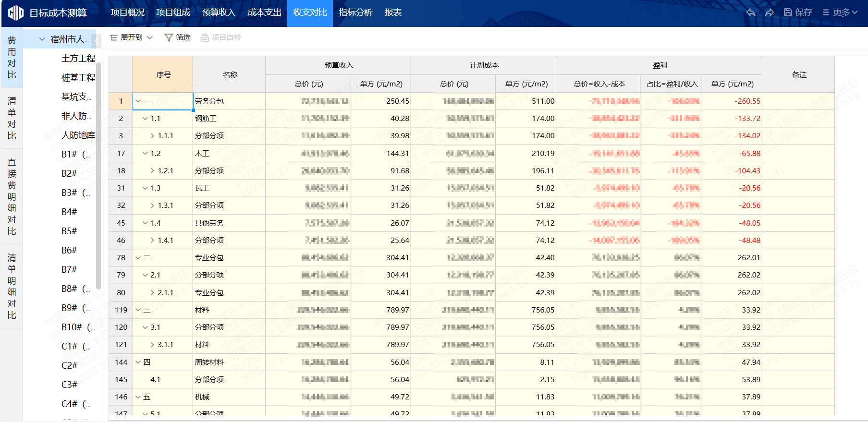Collapse the 宿州市人 project tree node
868x422 pixels.
(x=42, y=39)
